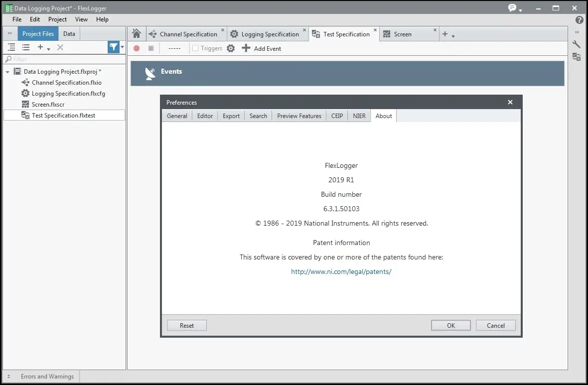Select the About tab in Preferences
This screenshot has width=588, height=385.
coord(384,116)
